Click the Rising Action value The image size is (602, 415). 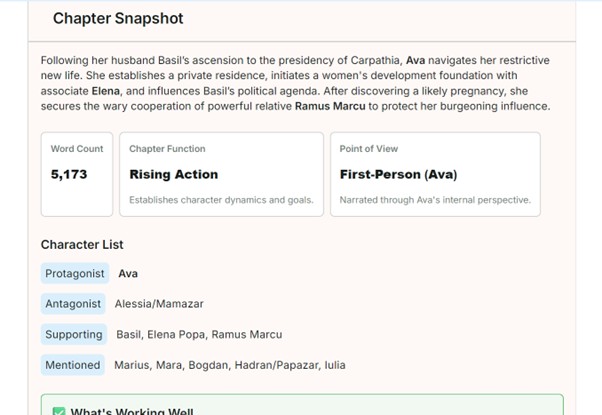[x=173, y=174]
